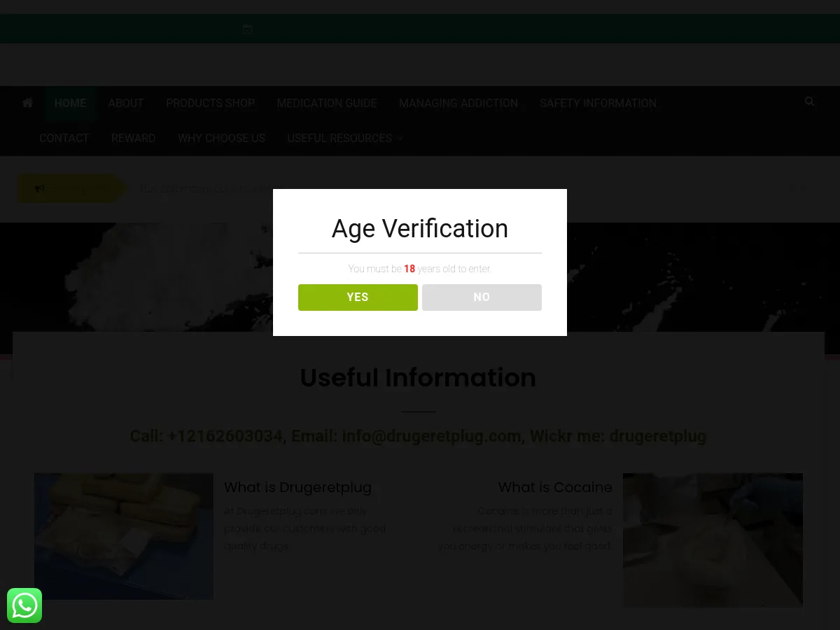Go to the Managing Addiction page
The image size is (840, 630).
point(458,104)
